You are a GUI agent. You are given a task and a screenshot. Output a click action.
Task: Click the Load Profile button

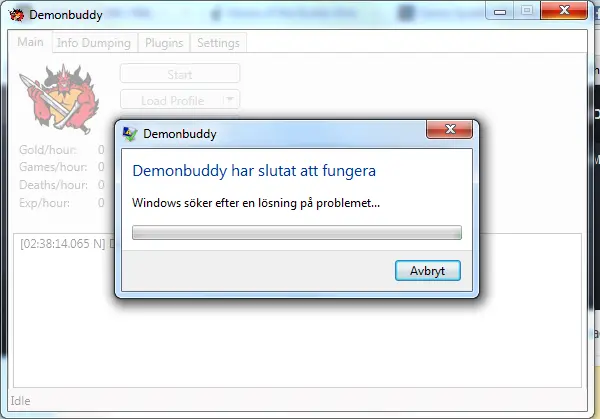(172, 100)
